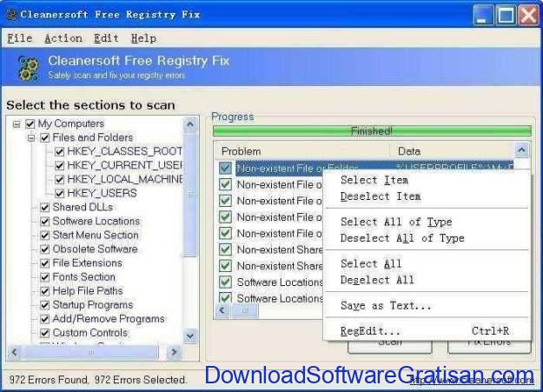The height and width of the screenshot is (392, 543).
Task: Click the Fix Errors button
Action: (x=489, y=346)
